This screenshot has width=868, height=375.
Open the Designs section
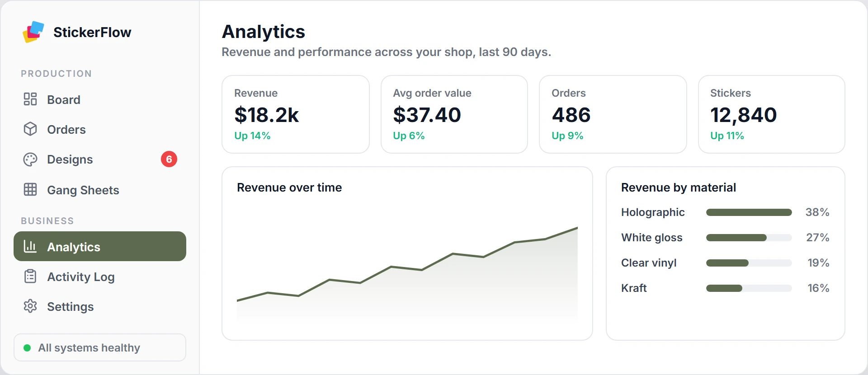pyautogui.click(x=100, y=159)
